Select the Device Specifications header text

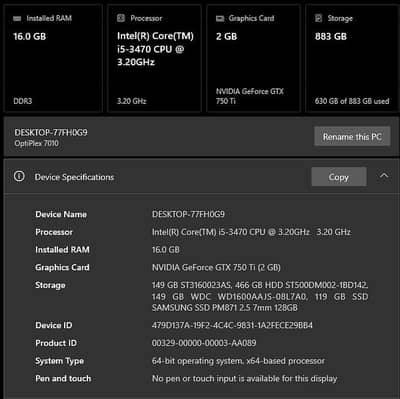tap(74, 177)
